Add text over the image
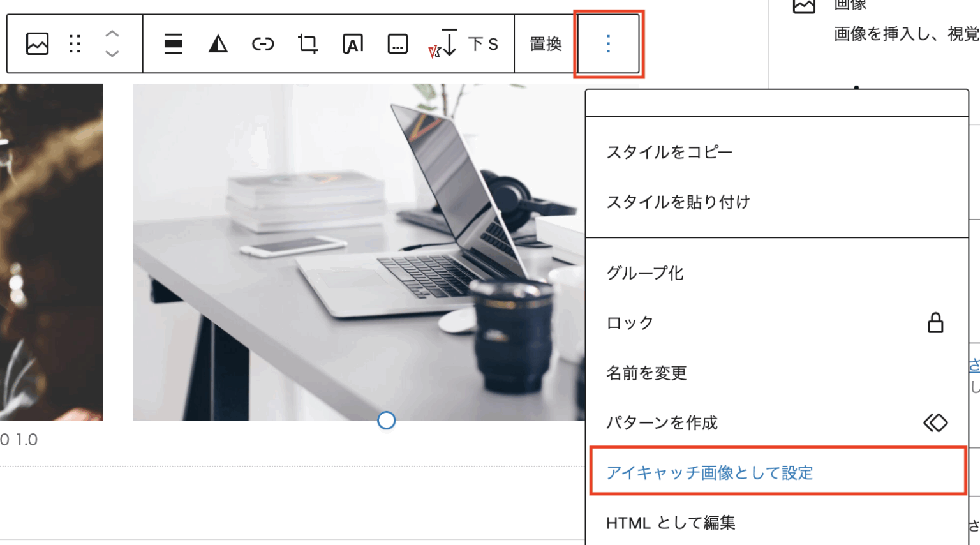The width and height of the screenshot is (980, 545). click(352, 43)
